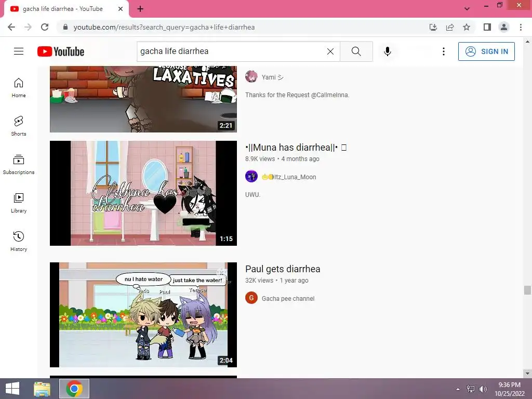Open Gacha pee channel link
The image size is (532, 399).
point(288,299)
